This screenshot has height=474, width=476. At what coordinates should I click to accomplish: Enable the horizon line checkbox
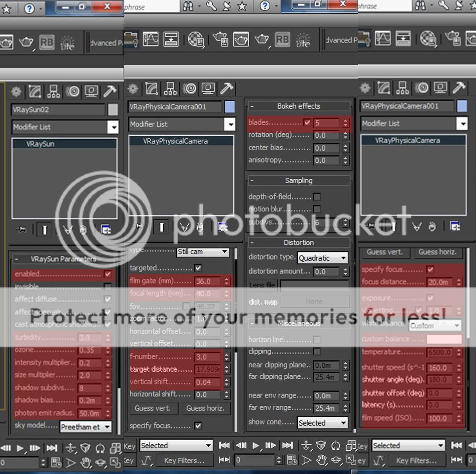point(317,339)
